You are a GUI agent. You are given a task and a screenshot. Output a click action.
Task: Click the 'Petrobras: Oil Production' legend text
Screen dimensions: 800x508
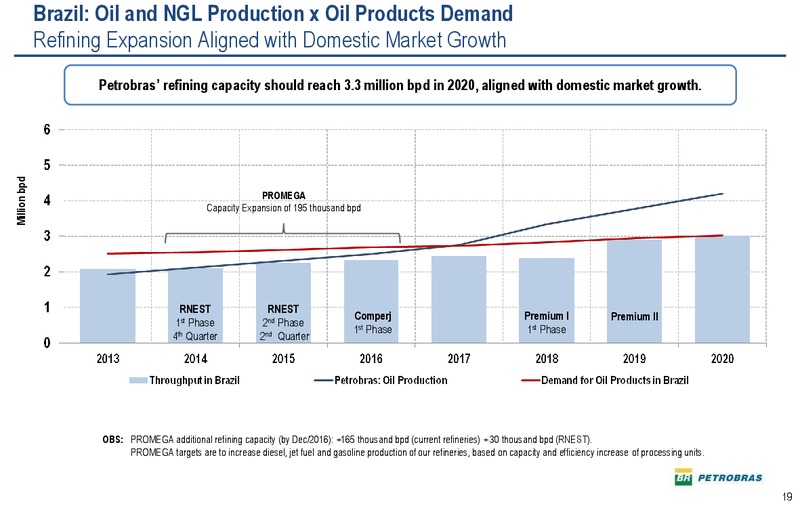[391, 380]
